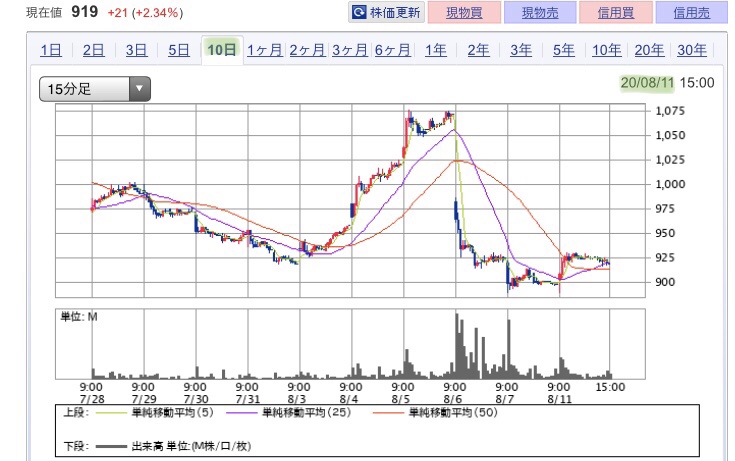Show the 5年 chart range
The image size is (735, 461).
click(x=564, y=50)
